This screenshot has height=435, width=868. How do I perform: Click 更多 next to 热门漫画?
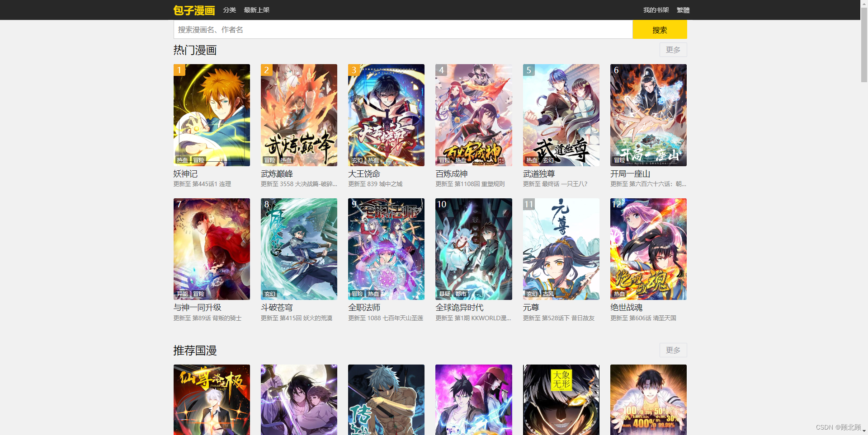point(673,50)
